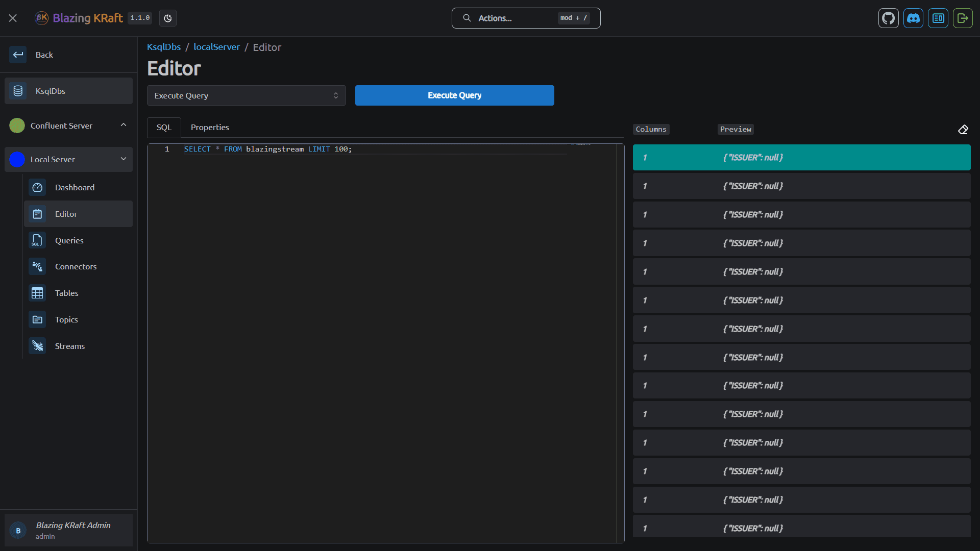Click the Editor breadcrumb text

tap(267, 47)
